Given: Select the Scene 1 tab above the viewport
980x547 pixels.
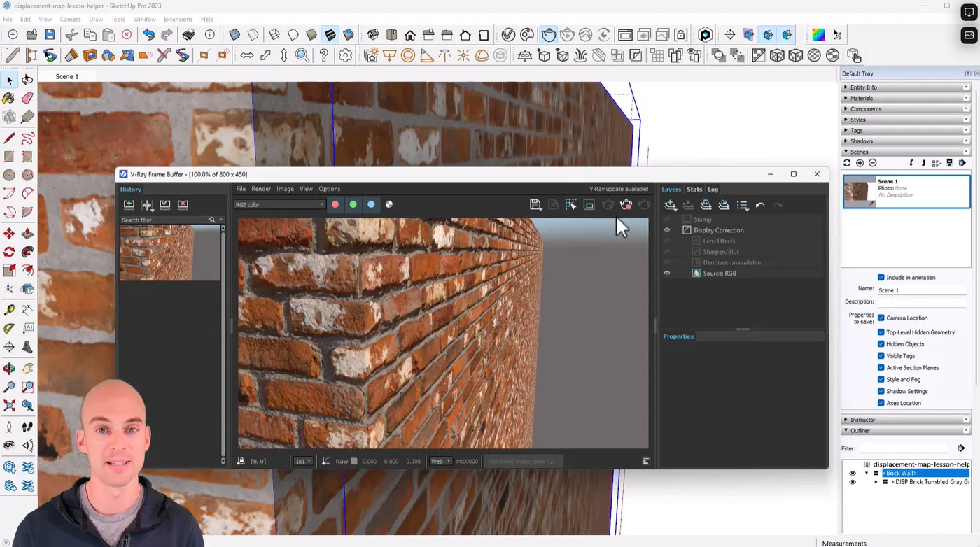Looking at the screenshot, I should click(67, 76).
